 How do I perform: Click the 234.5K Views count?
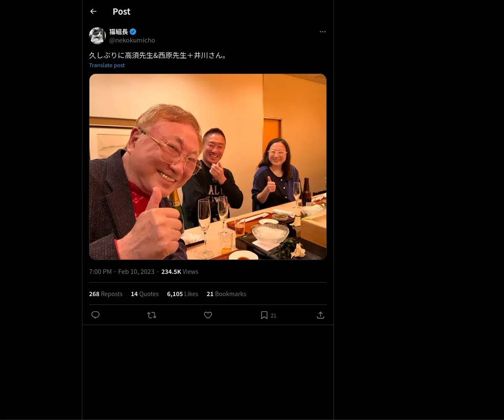coord(180,272)
